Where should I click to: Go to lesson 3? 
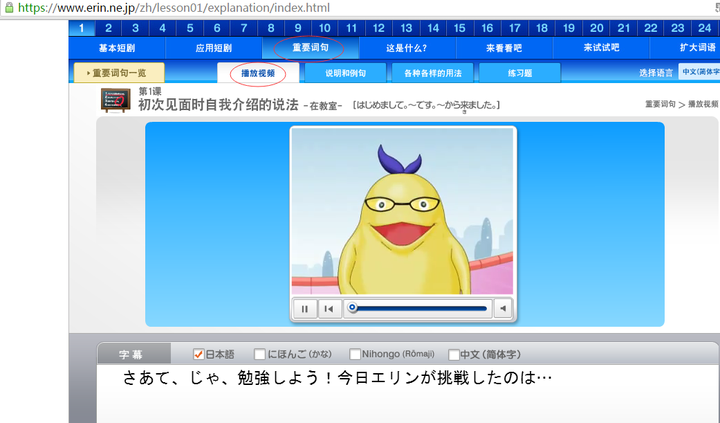[x=135, y=28]
